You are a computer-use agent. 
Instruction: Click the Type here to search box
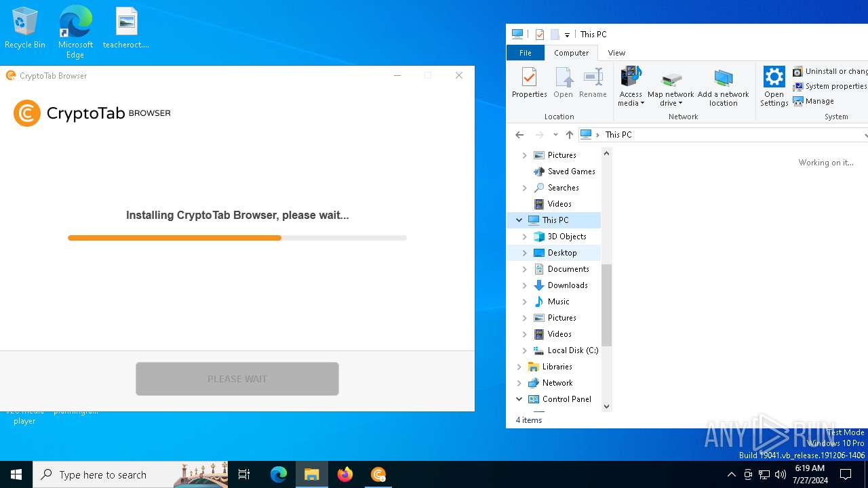pos(130,474)
